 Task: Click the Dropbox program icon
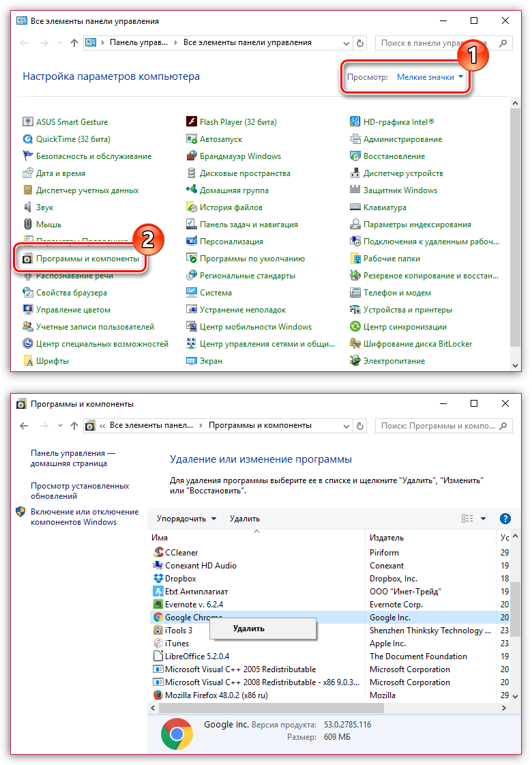click(158, 579)
